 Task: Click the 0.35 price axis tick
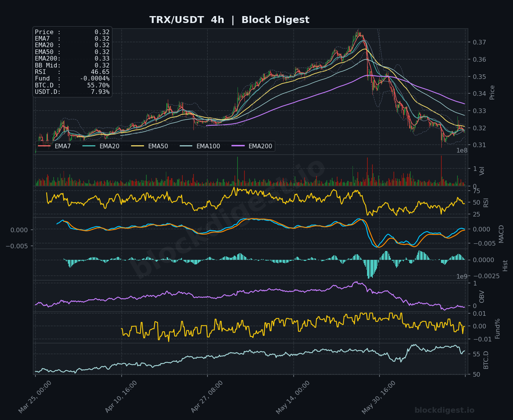479,77
